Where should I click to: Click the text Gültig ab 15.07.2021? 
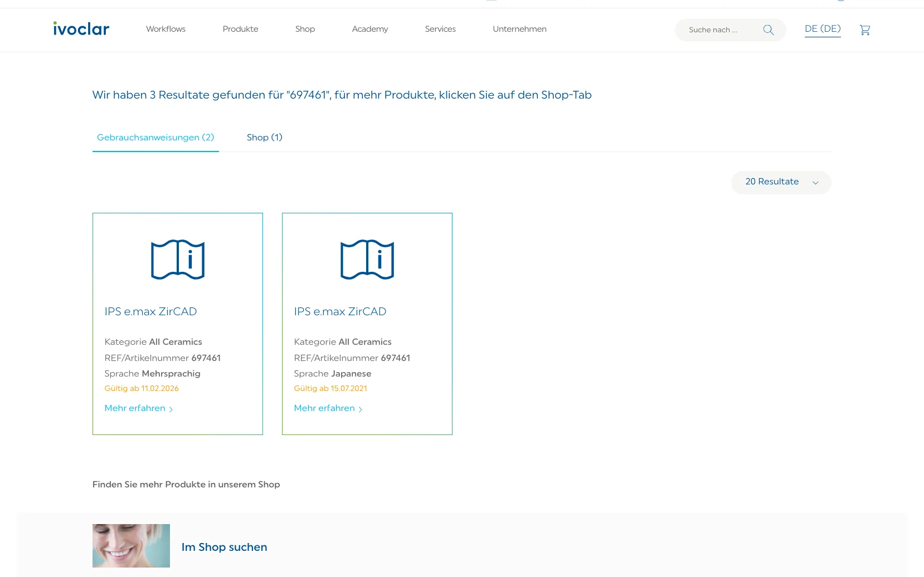330,389
